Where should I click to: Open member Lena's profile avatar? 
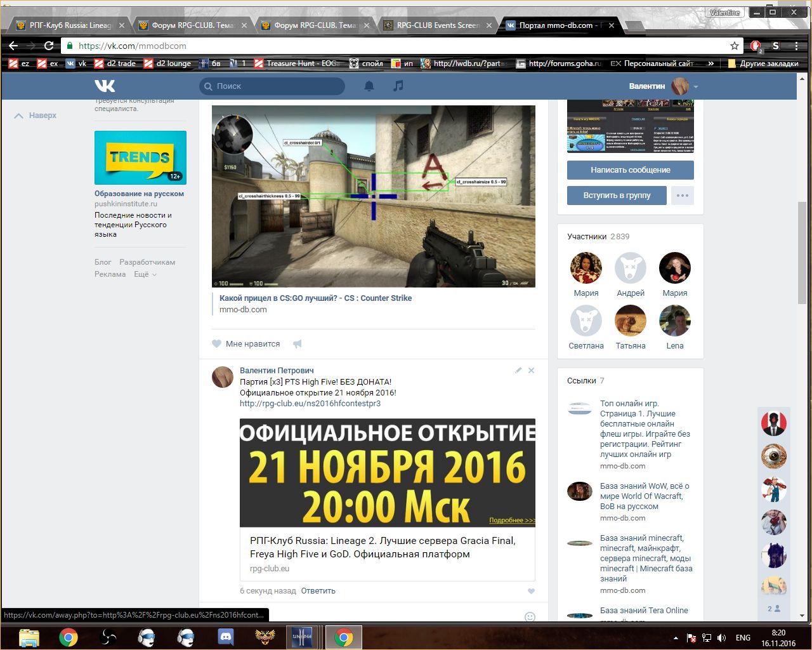(675, 321)
